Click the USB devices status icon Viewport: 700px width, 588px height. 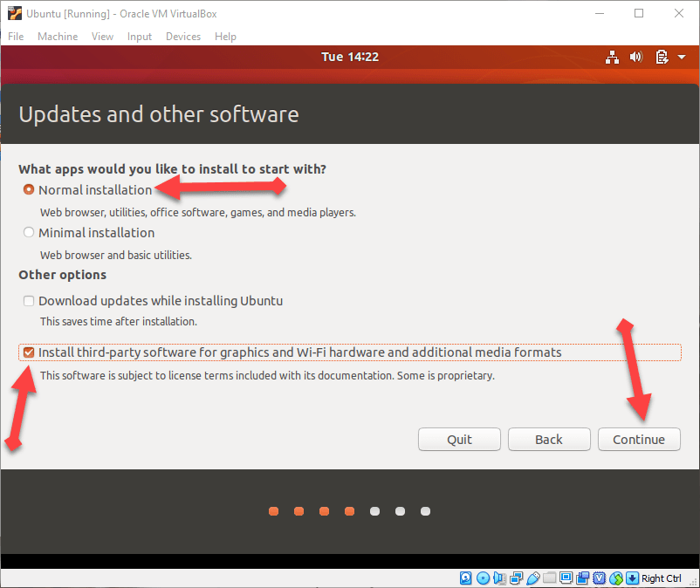(x=532, y=578)
